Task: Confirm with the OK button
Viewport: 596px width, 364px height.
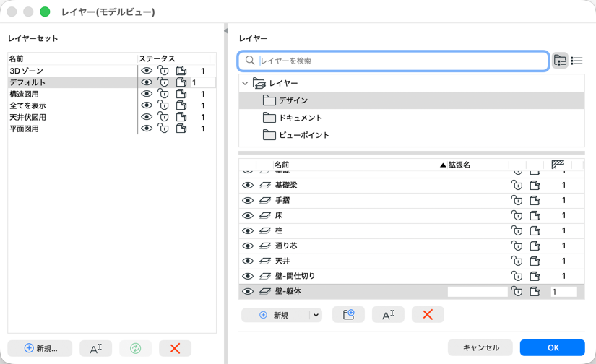Action: click(552, 347)
